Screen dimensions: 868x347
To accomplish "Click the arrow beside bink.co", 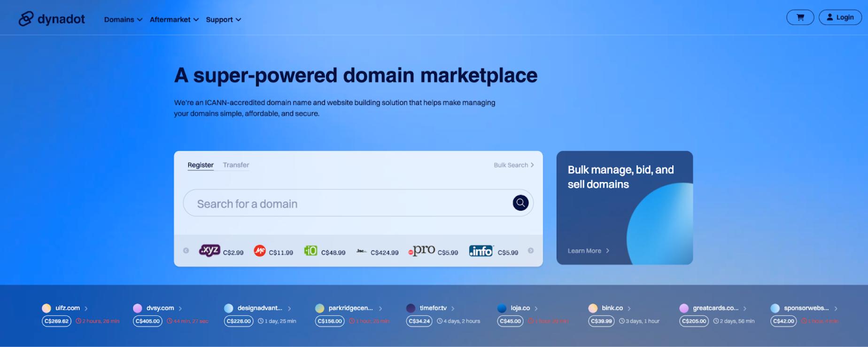I will coord(629,308).
